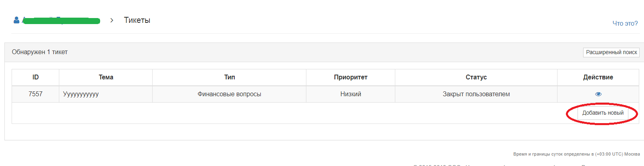Image resolution: width=644 pixels, height=166 pixels.
Task: Open the Расширенный поиск search options
Action: coord(611,52)
